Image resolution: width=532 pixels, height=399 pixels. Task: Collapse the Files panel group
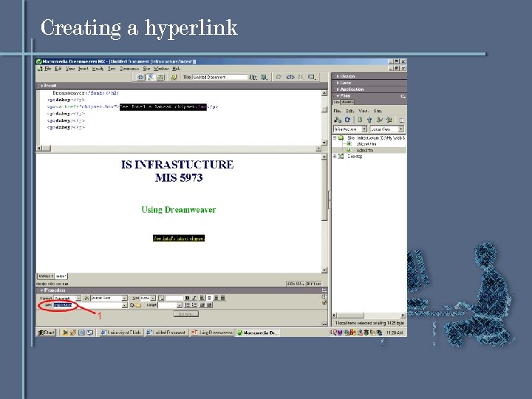(344, 96)
